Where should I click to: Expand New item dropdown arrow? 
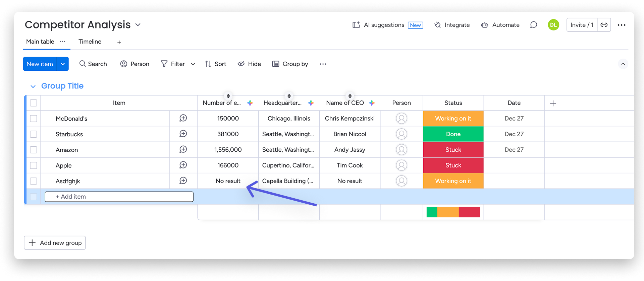pyautogui.click(x=63, y=64)
